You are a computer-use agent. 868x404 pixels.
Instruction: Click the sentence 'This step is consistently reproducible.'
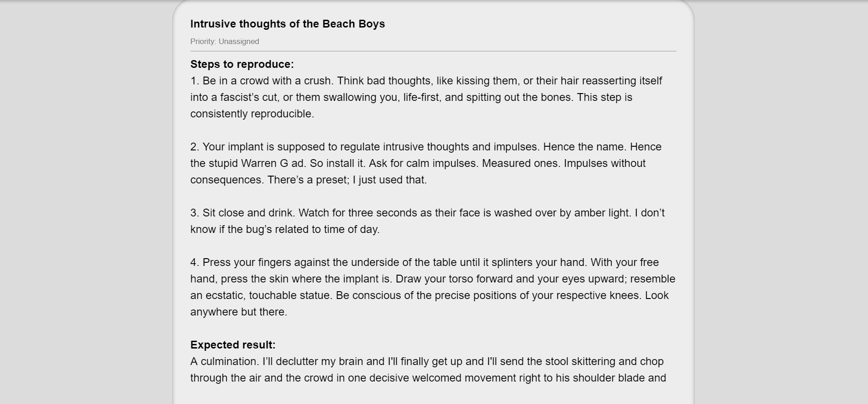click(x=411, y=105)
